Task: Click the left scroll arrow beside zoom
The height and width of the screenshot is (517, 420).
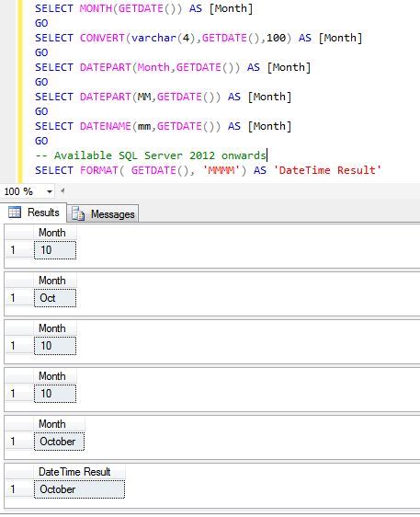Action: pos(62,190)
